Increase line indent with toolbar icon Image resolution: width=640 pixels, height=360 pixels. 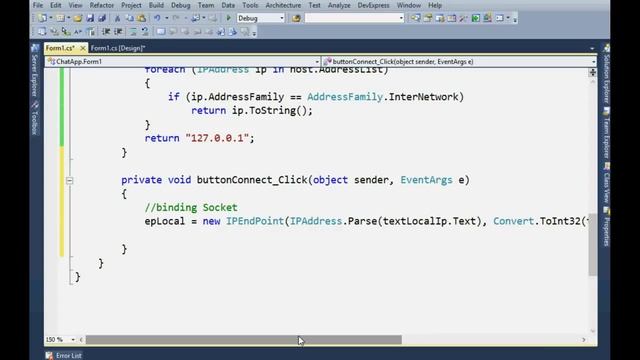(x=118, y=31)
